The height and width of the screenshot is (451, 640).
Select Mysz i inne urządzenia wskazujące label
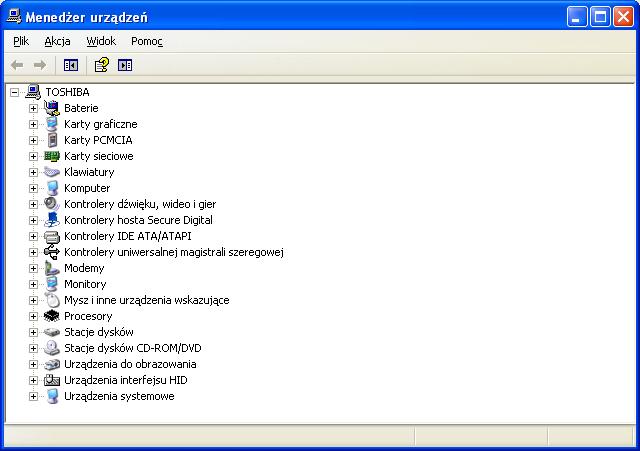[147, 300]
